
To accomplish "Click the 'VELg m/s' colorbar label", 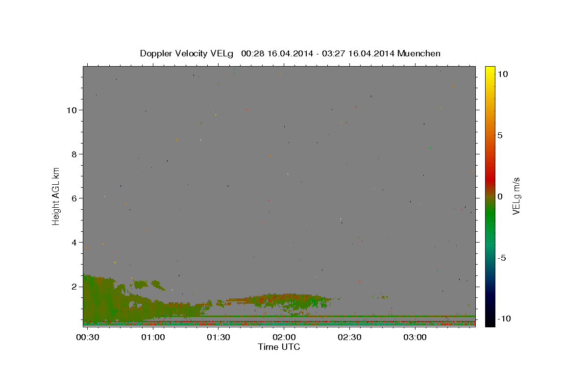I will point(516,196).
